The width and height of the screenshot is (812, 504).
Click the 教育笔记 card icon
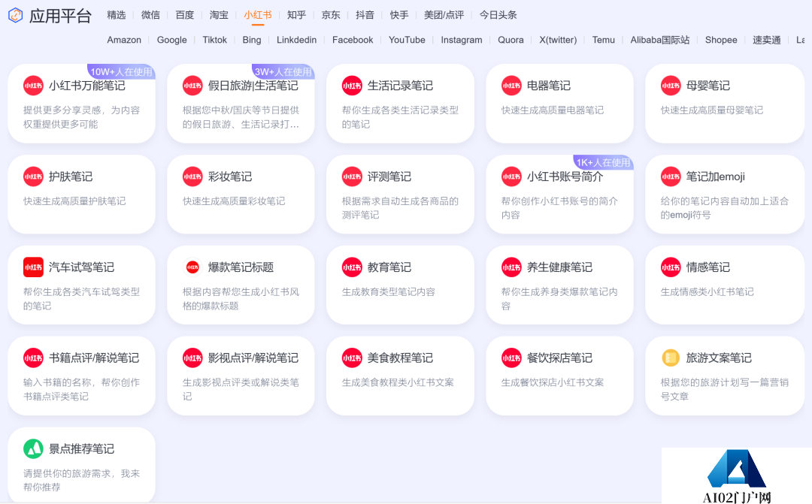coord(352,267)
